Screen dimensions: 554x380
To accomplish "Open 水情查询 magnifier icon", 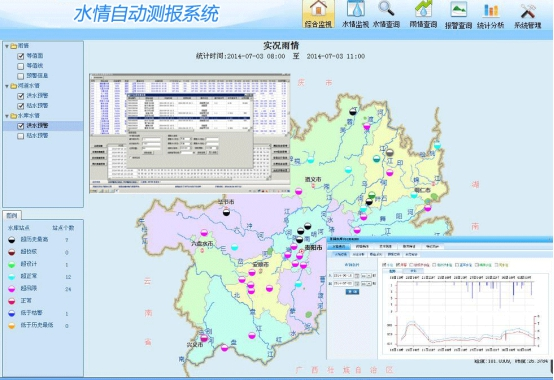I will tap(386, 14).
